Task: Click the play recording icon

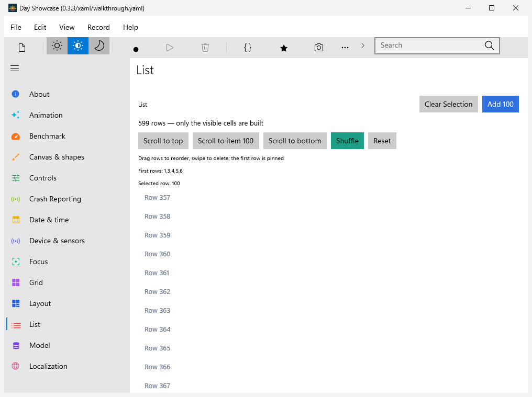Action: point(170,48)
